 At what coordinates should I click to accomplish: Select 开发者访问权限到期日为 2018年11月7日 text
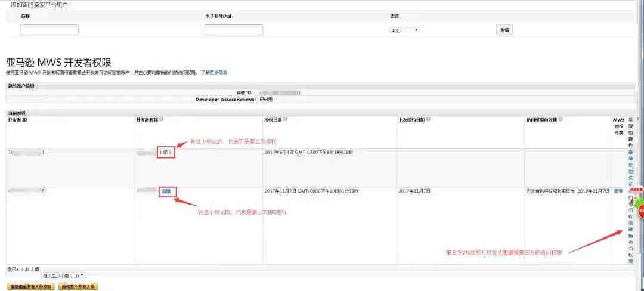pos(568,191)
